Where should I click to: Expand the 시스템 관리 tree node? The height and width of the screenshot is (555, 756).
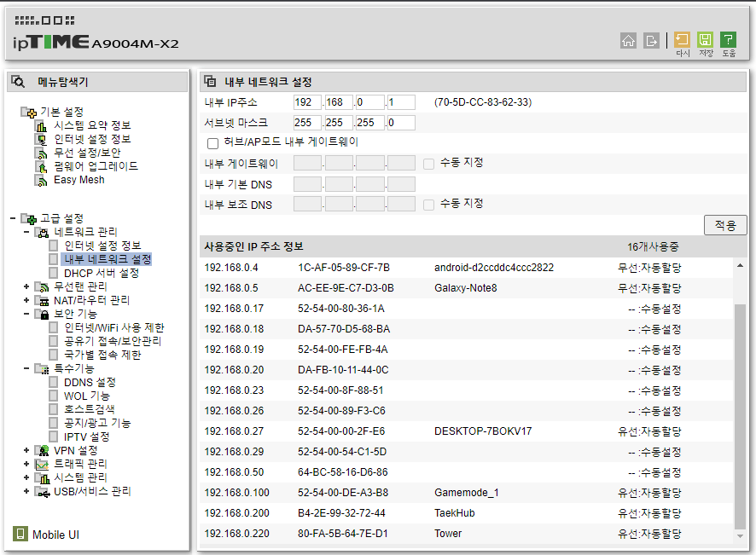tap(26, 477)
